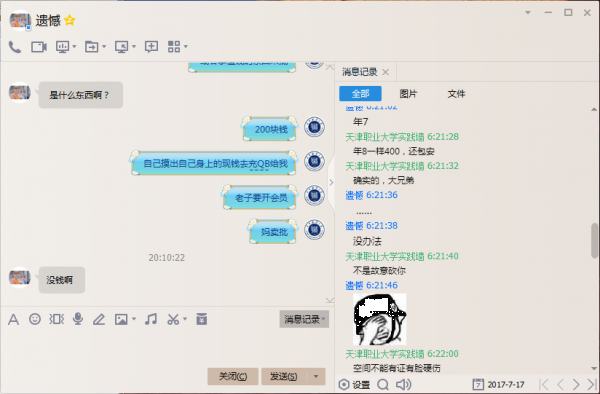Expand the remote desktop dropdown arrow
Screen dimensions: 600x394
tap(134, 47)
